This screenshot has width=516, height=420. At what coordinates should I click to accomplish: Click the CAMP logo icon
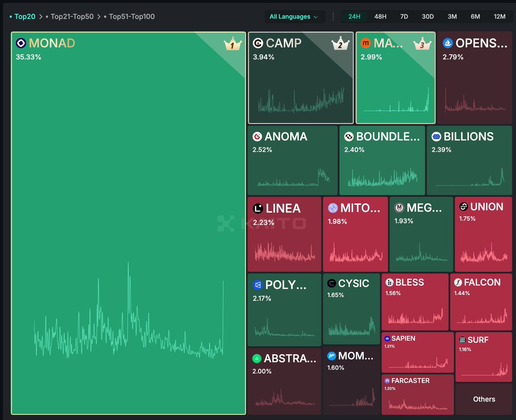258,43
